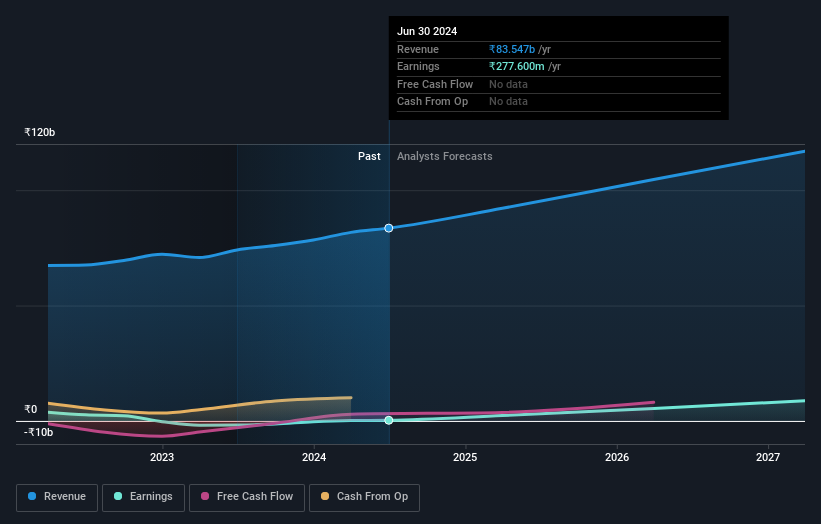This screenshot has width=821, height=524.
Task: Click the ₹83.547b revenue value in tooltip
Action: (512, 49)
